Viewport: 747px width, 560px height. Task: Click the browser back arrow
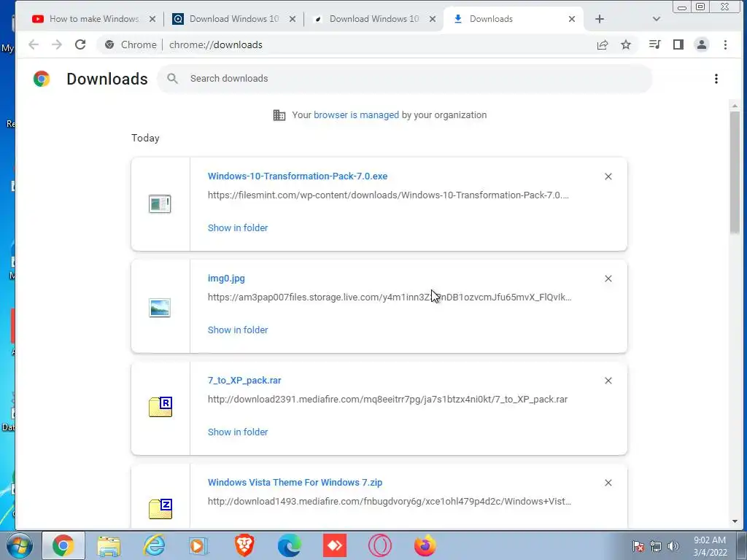coord(34,44)
